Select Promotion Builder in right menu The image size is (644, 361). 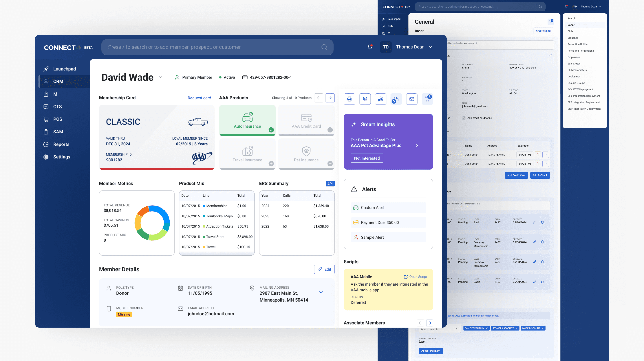click(x=577, y=44)
